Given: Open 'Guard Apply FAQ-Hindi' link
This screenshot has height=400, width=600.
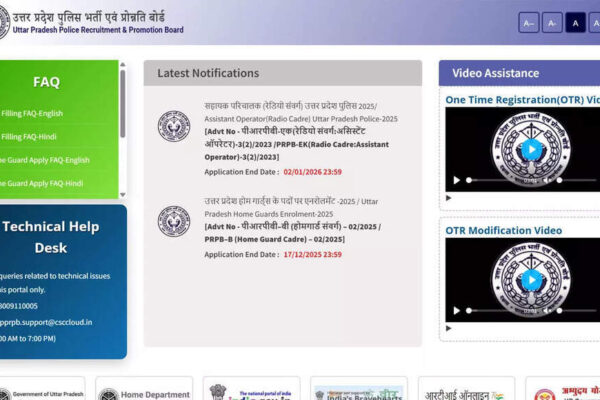Looking at the screenshot, I should point(41,183).
